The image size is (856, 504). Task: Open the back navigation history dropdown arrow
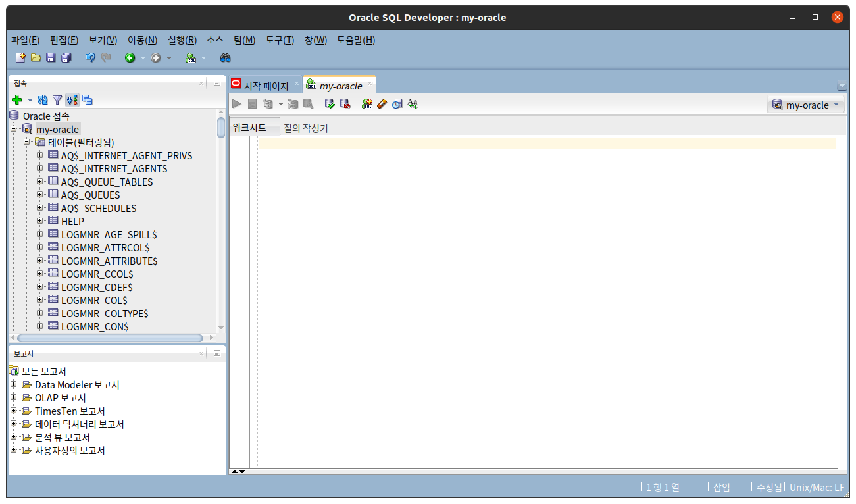[x=143, y=58]
